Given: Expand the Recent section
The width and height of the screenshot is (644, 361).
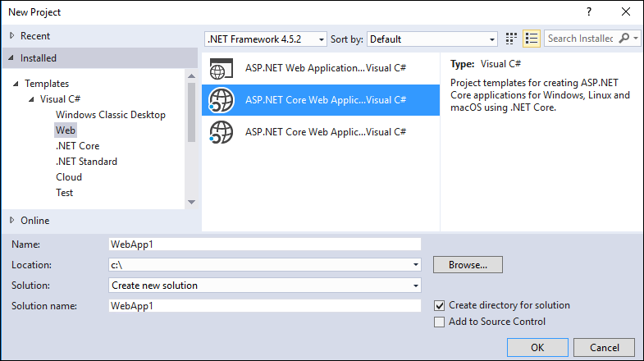Looking at the screenshot, I should coord(11,36).
